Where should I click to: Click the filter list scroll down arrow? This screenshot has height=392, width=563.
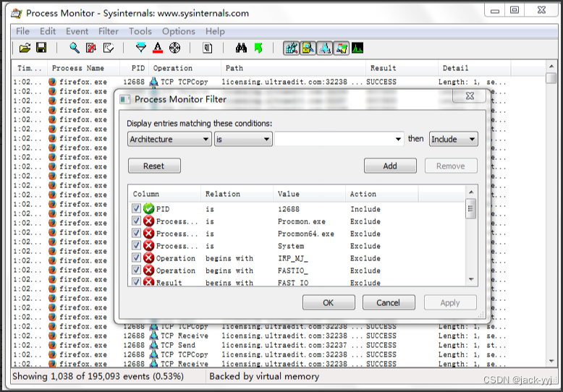tap(471, 279)
